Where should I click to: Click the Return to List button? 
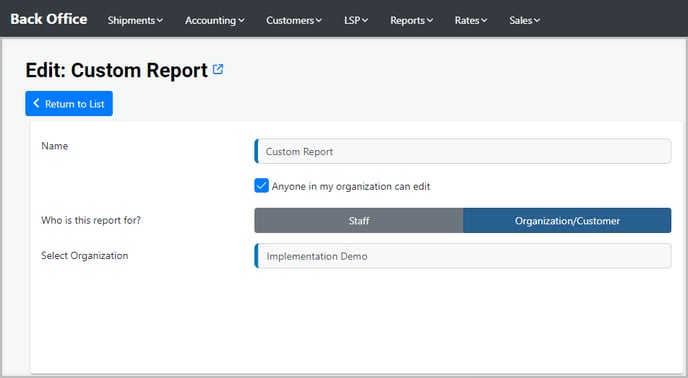coord(69,104)
